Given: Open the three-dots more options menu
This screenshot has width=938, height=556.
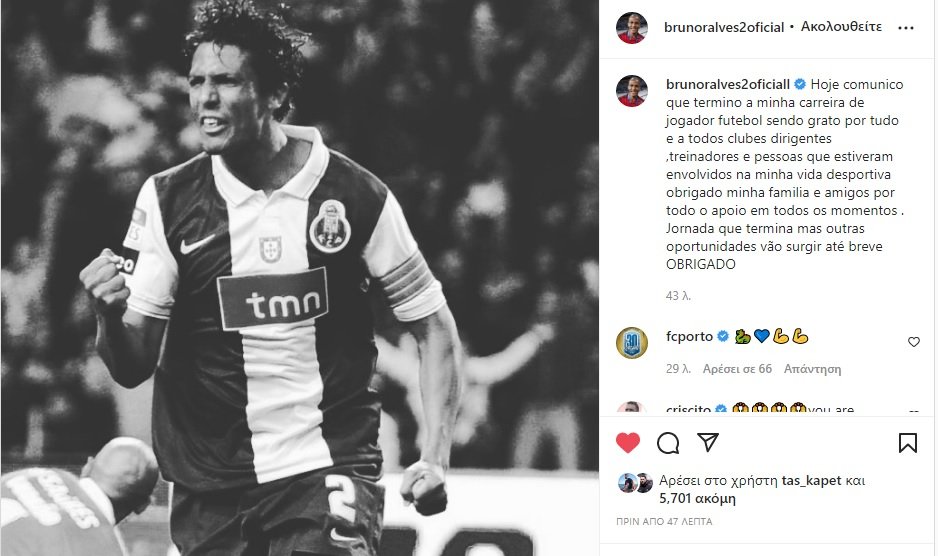Looking at the screenshot, I should [x=906, y=28].
